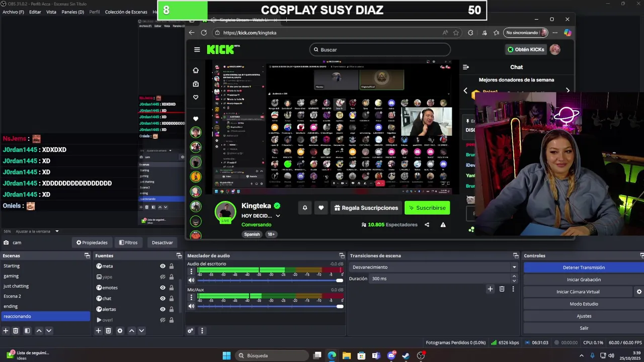Add a scene transition with plus icon
The height and width of the screenshot is (362, 644).
pos(490,289)
